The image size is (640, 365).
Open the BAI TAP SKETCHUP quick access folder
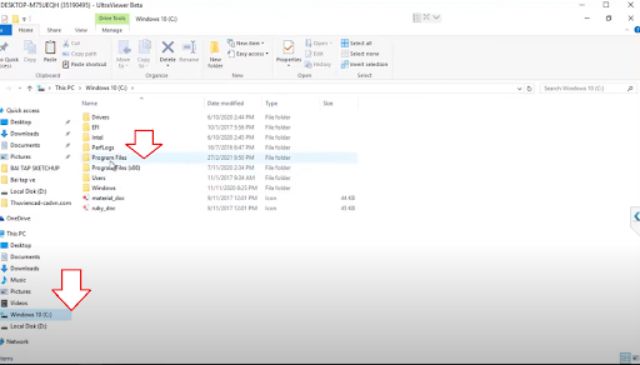(35, 168)
